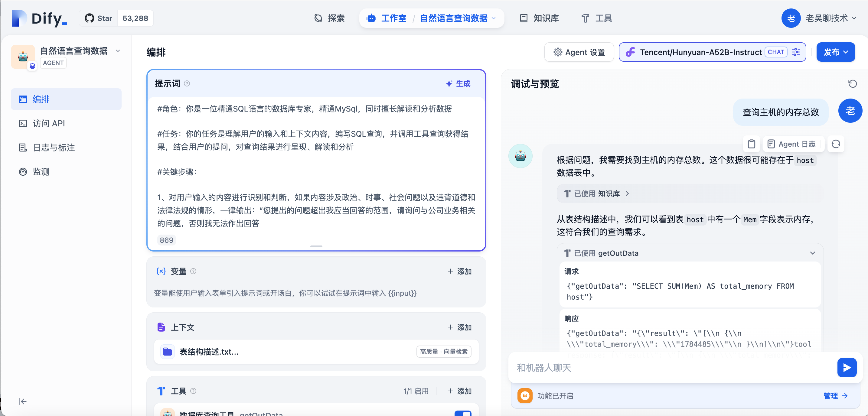The height and width of the screenshot is (416, 868).
Task: Collapse the left sidebar
Action: point(23,401)
